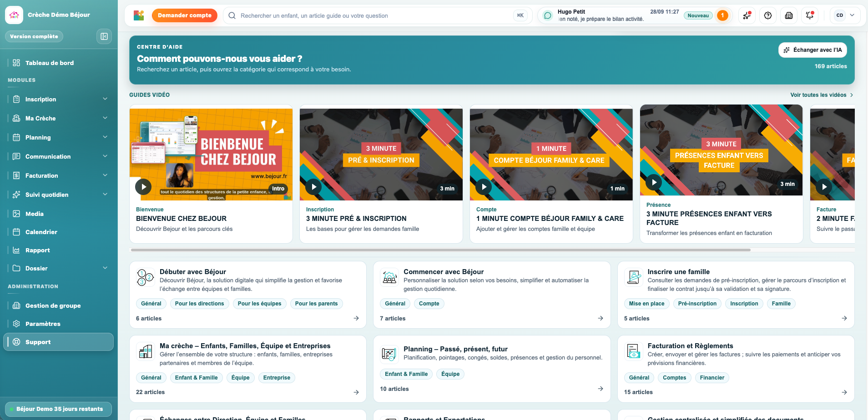Click Échanger avec l'IA button
The image size is (868, 420).
click(812, 50)
